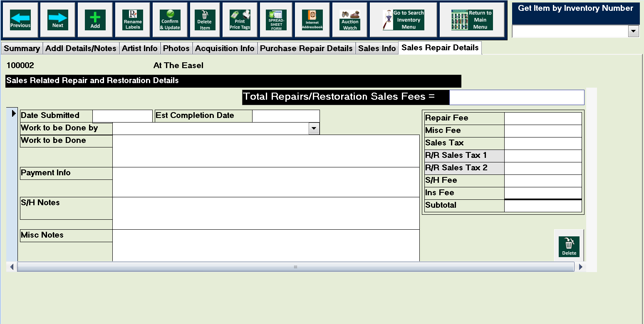The width and height of the screenshot is (644, 324).
Task: Open the Spreadsheet Form view
Action: tap(276, 20)
